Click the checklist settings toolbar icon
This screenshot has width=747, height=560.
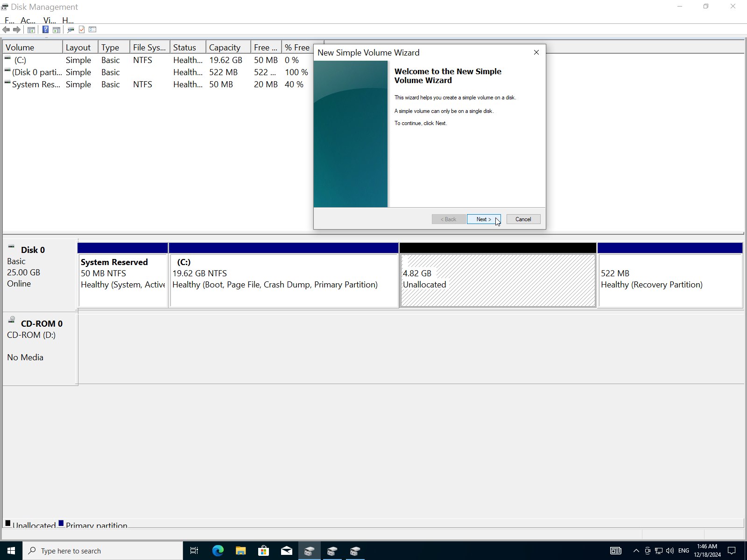[x=92, y=30]
